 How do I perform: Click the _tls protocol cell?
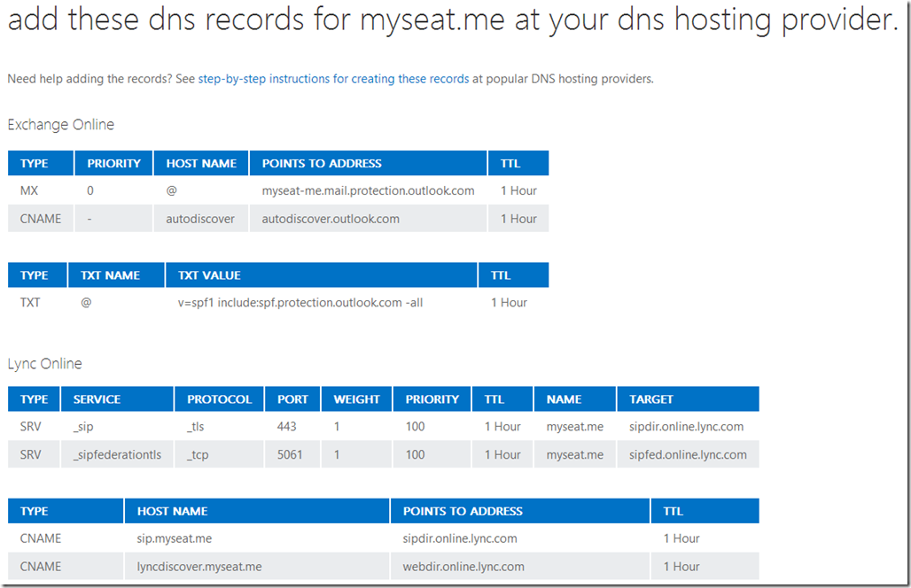(195, 427)
